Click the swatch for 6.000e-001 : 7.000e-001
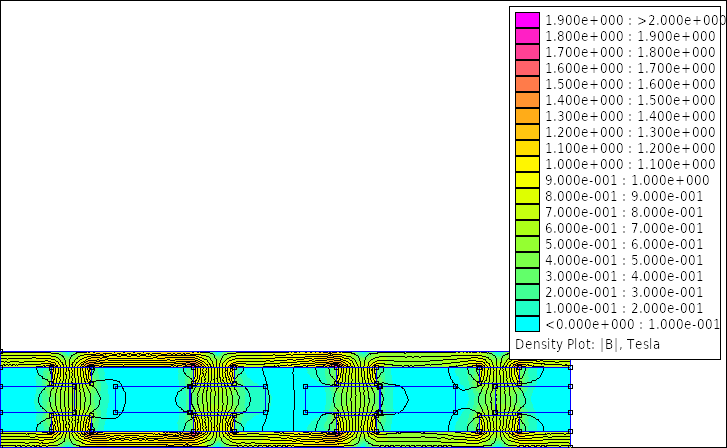This screenshot has height=448, width=727. click(527, 228)
